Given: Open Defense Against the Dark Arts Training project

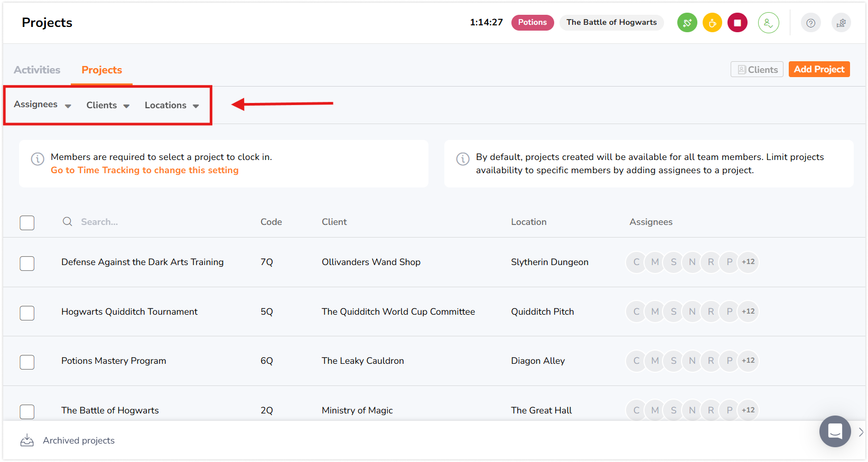Looking at the screenshot, I should [143, 262].
